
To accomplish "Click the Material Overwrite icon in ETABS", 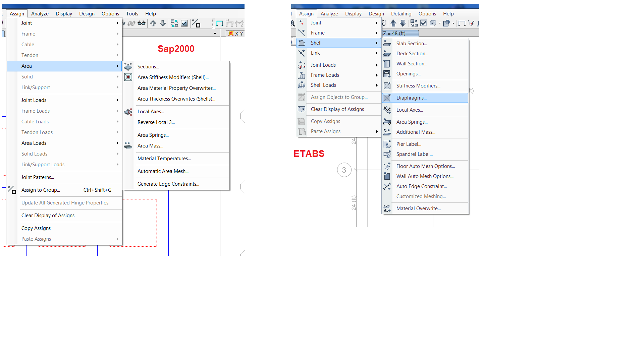I will click(387, 208).
